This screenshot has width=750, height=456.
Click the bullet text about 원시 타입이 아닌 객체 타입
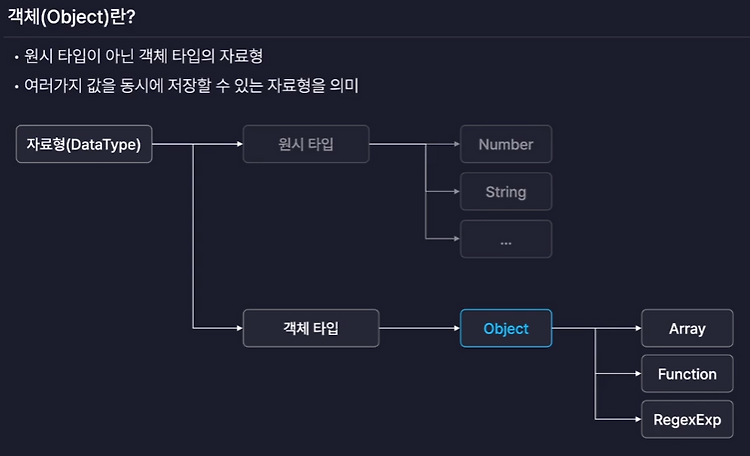(x=143, y=56)
